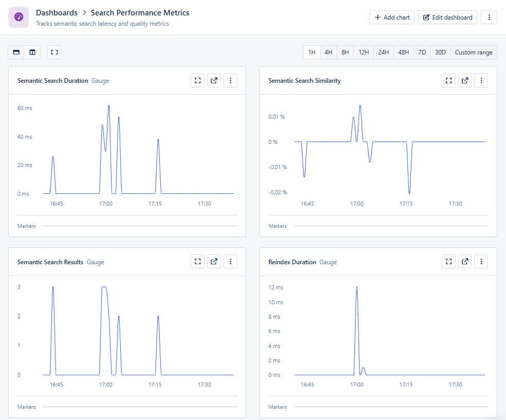This screenshot has height=420, width=506.
Task: Click the Add chart button
Action: (391, 17)
